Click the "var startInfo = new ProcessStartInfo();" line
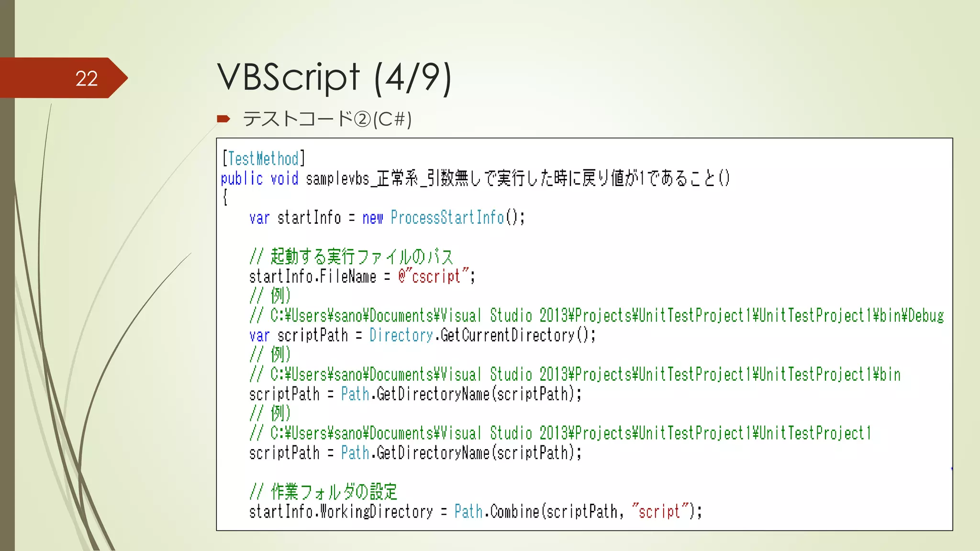The image size is (980, 551). point(387,218)
